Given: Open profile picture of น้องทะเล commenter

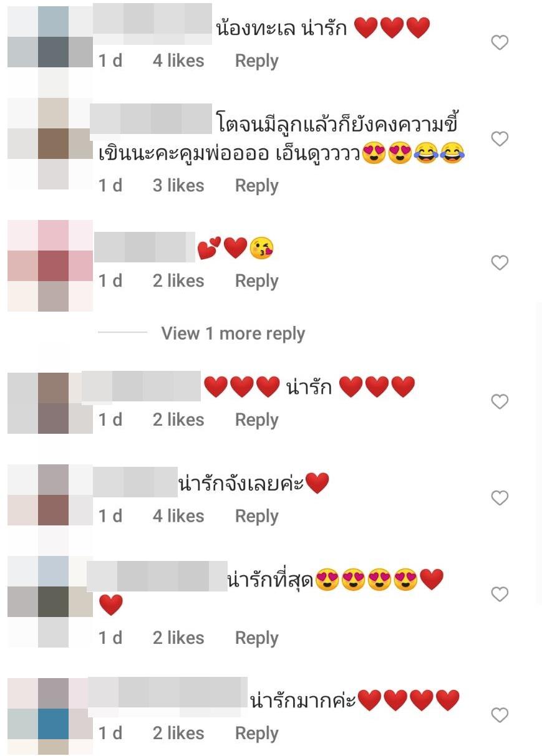Looking at the screenshot, I should (x=50, y=37).
